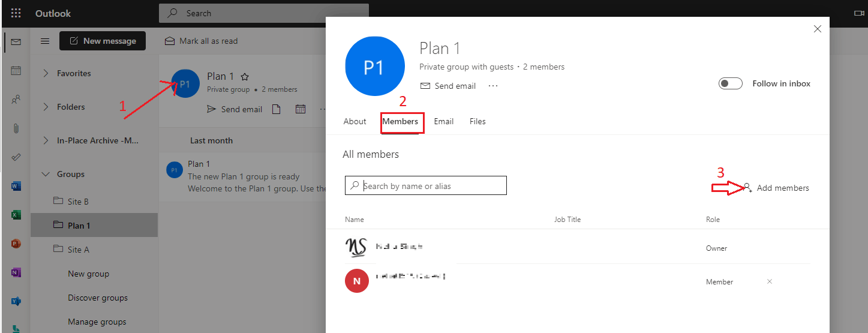Click Discover groups link
Viewport: 868px width, 333px height.
click(x=98, y=298)
